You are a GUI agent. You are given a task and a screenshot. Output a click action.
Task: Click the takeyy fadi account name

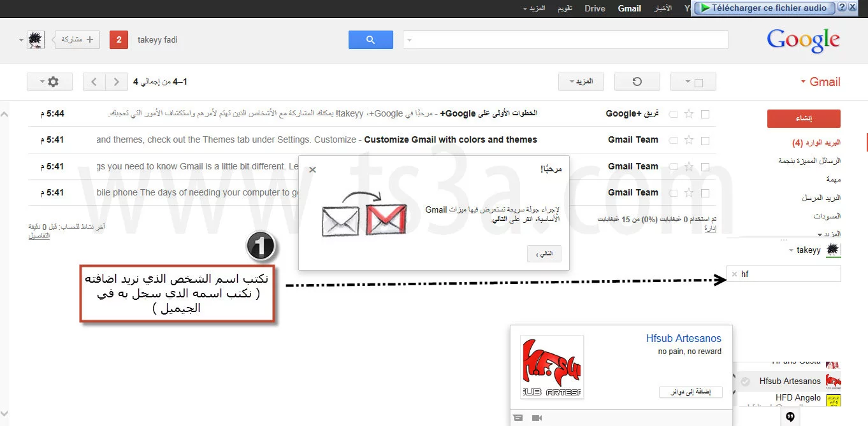pyautogui.click(x=157, y=40)
